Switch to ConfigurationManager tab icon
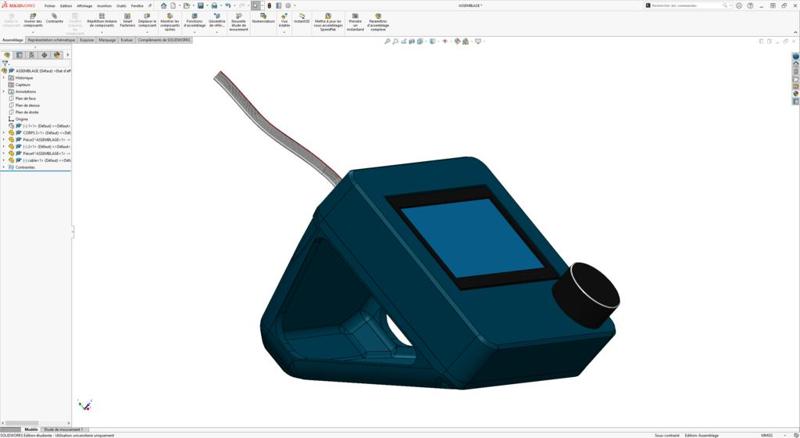 click(32, 55)
